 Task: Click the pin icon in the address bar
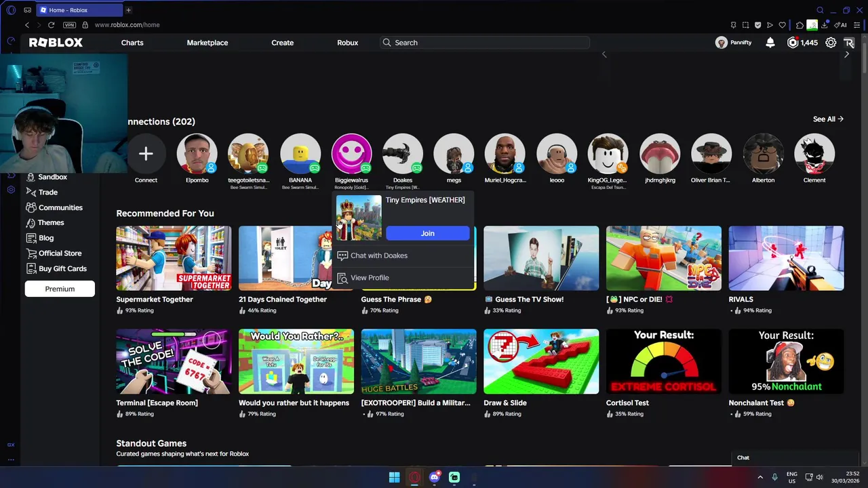733,25
